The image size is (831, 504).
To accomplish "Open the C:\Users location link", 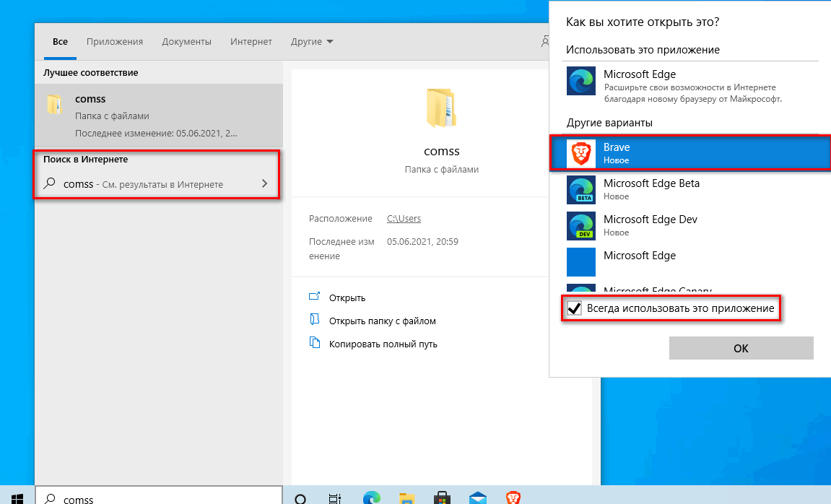I will point(404,218).
